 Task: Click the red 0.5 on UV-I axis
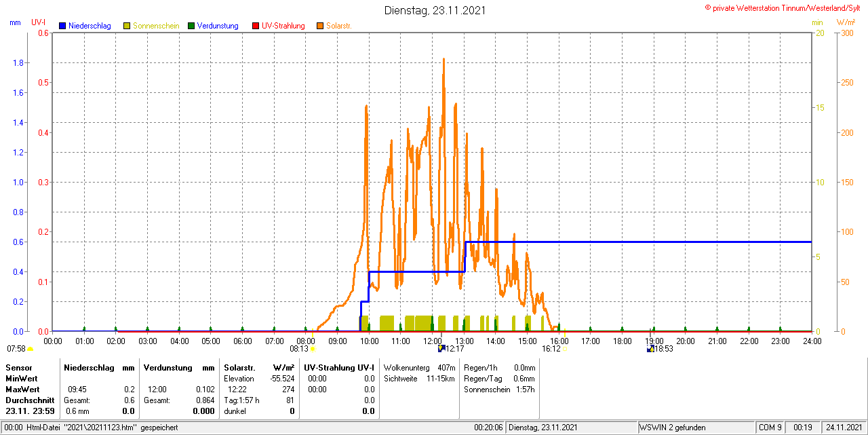43,83
